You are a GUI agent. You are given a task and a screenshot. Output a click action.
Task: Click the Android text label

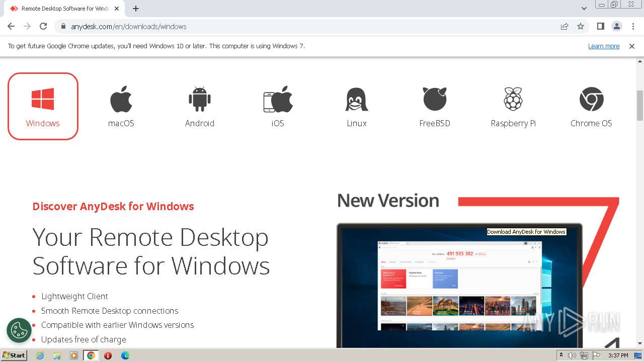click(x=200, y=123)
